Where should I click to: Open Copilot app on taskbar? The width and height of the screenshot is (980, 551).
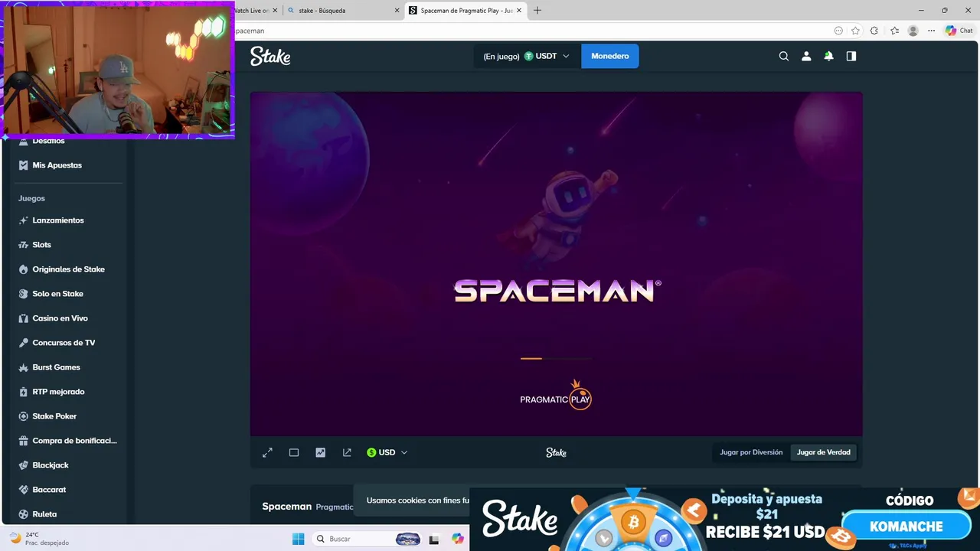coord(458,539)
